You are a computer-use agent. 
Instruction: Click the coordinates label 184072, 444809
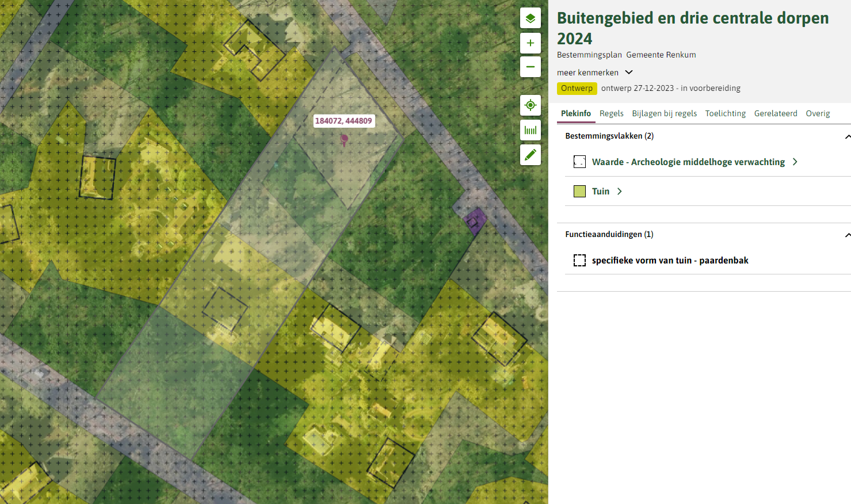[x=344, y=121]
